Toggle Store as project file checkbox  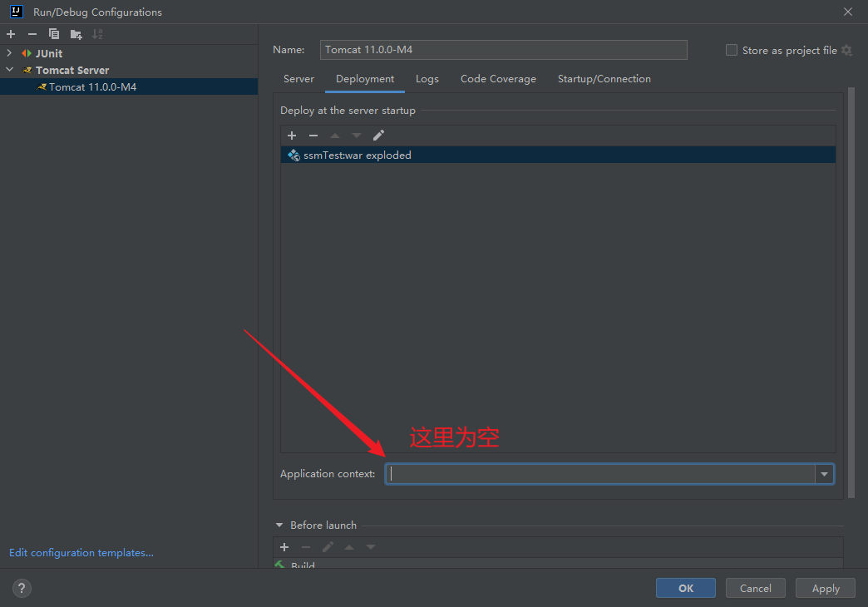click(732, 51)
